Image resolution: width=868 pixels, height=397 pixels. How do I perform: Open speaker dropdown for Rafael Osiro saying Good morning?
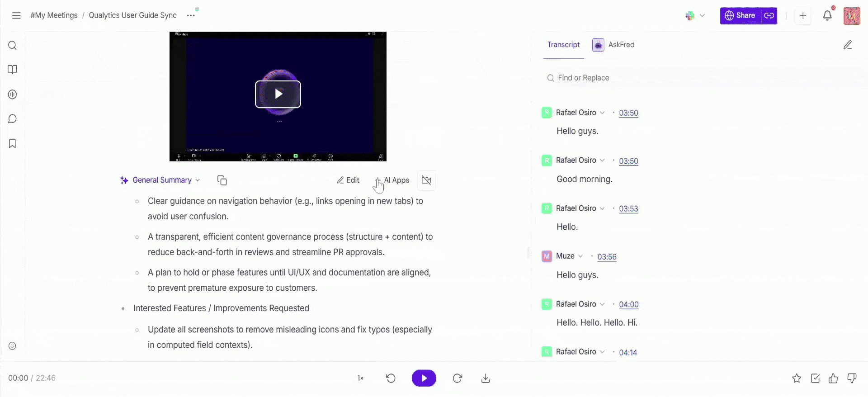602,161
